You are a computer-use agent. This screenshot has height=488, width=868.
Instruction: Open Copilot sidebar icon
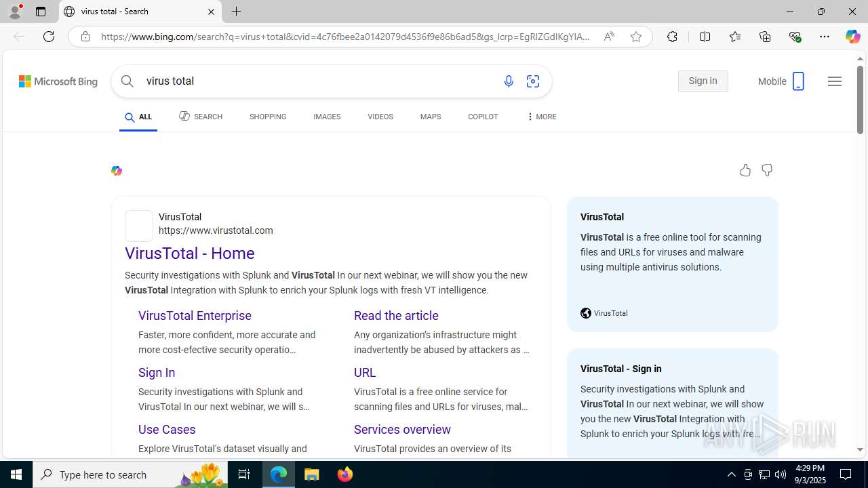click(x=852, y=37)
